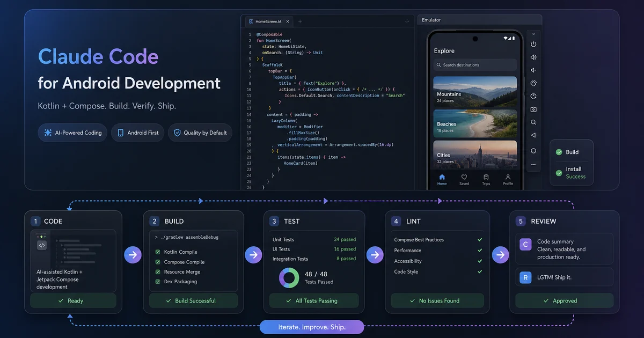The width and height of the screenshot is (644, 338).
Task: Toggle the Resource Merge checkbox
Action: coord(158,271)
